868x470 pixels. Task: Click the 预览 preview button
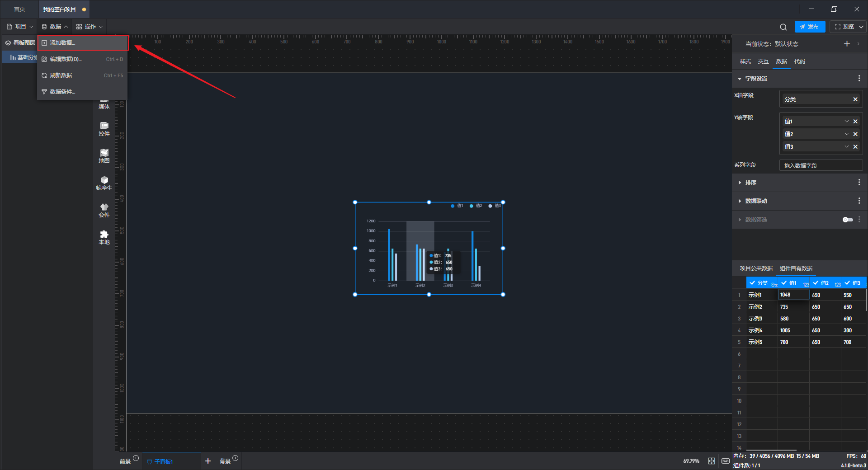(x=844, y=27)
